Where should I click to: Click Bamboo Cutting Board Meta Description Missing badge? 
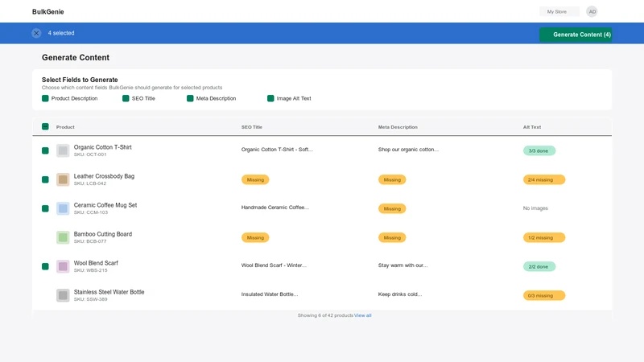392,237
